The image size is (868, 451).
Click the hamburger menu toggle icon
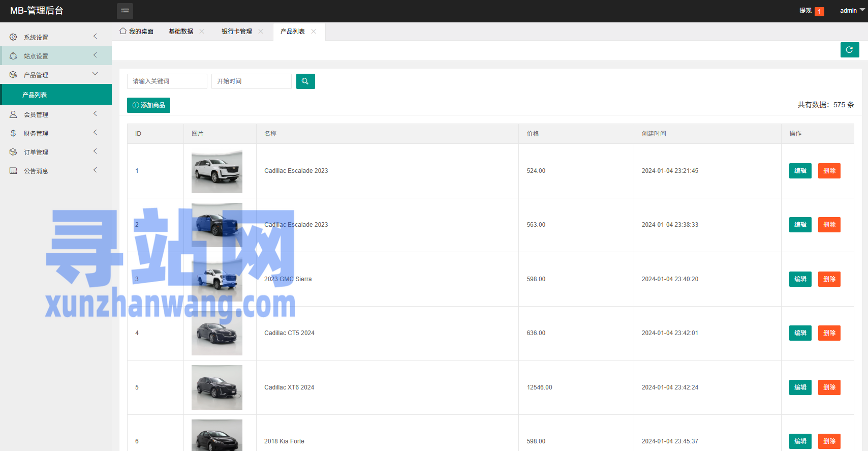[125, 11]
